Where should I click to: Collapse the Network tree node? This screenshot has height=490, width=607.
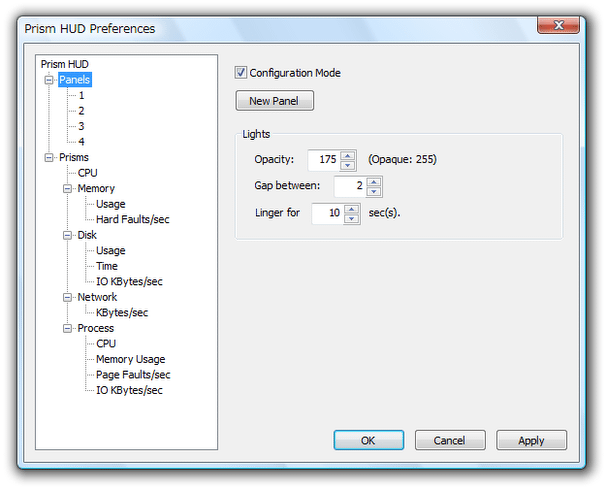pos(67,297)
